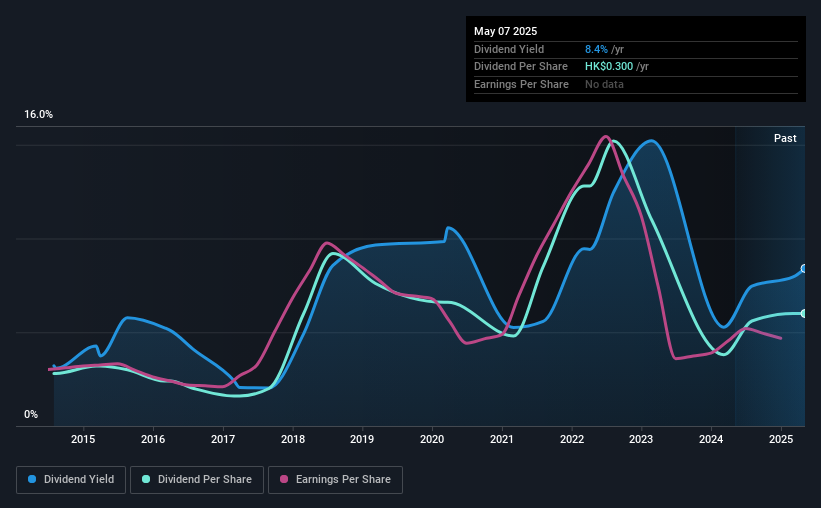Select the 2016 x-axis label
Image resolution: width=821 pixels, height=508 pixels.
point(153,439)
